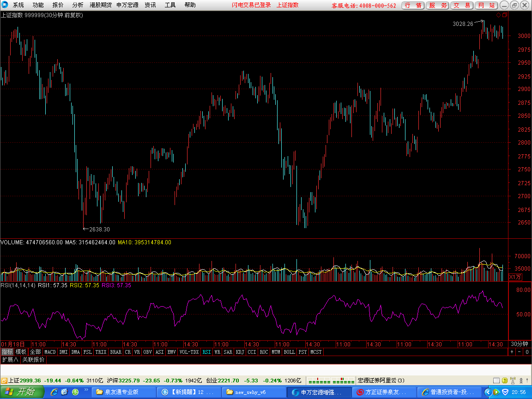Open the 功能 menu
This screenshot has height=399, width=532.
pos(38,5)
